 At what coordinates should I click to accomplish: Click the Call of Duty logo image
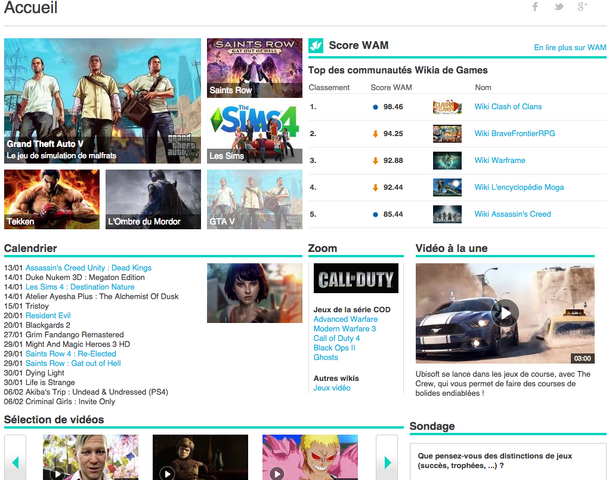point(356,278)
